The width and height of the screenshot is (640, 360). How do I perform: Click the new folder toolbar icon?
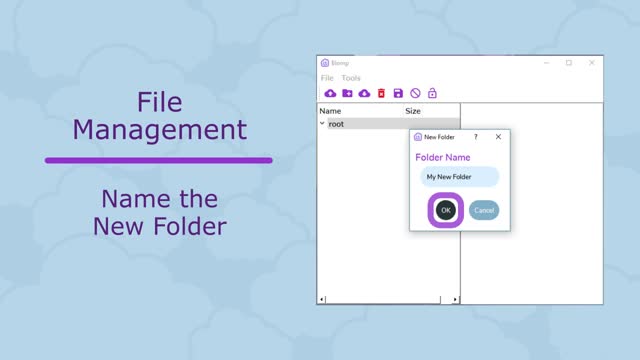tap(347, 93)
